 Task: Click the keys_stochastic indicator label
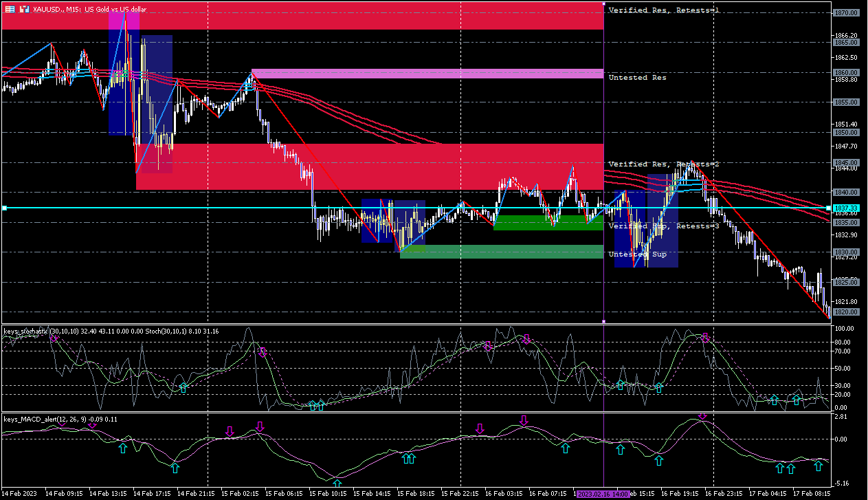(111, 331)
